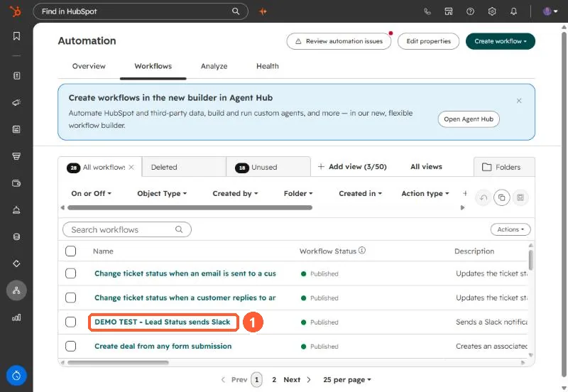Go to page 2 of workflows
Screen dimensions: 568x392
pos(274,380)
